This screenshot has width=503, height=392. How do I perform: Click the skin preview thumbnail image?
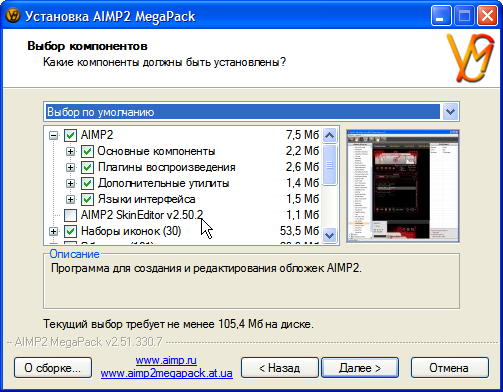tap(403, 186)
